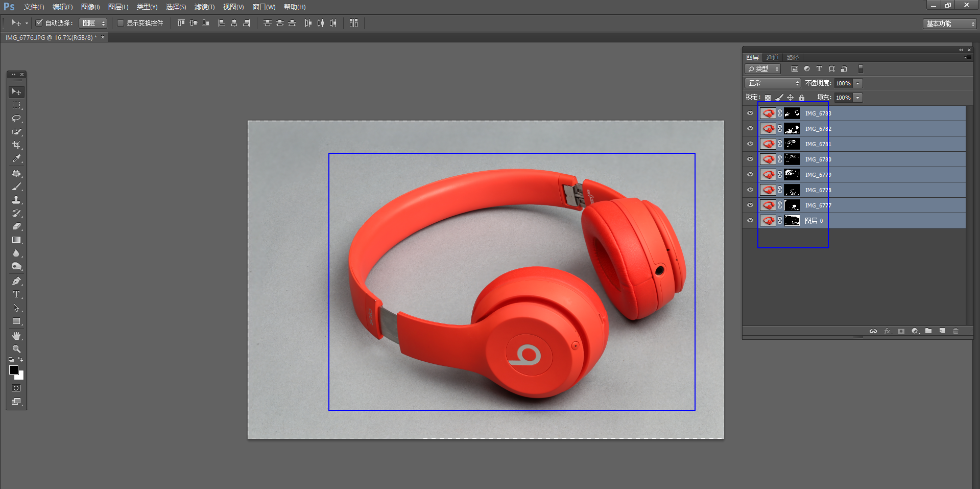Click the layer Opacity value field
The height and width of the screenshot is (489, 980).
844,83
